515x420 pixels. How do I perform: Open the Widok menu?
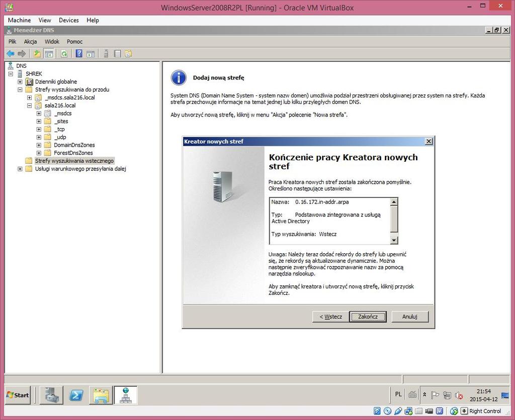click(x=52, y=41)
